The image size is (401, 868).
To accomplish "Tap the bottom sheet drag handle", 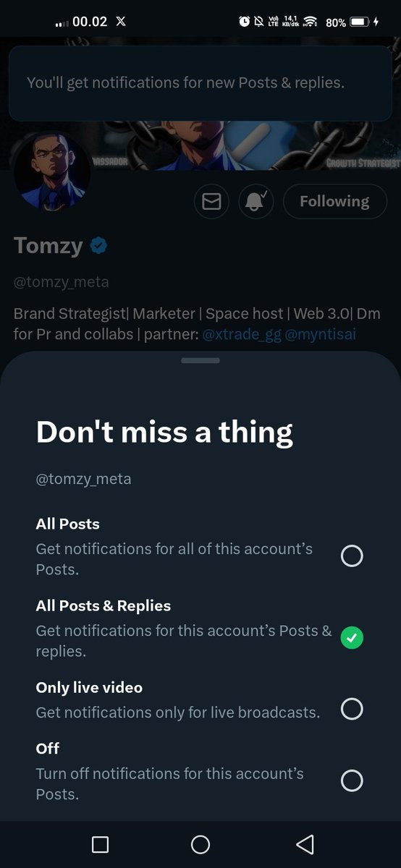I will pos(200,360).
